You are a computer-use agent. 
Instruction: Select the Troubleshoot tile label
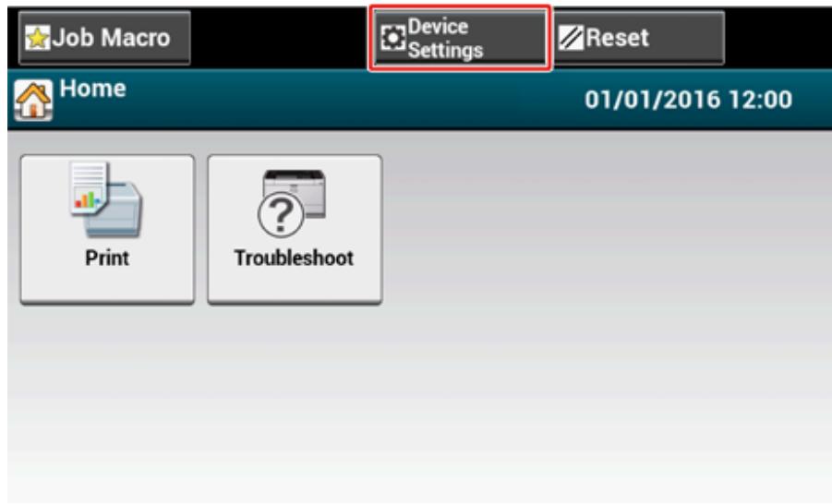294,258
